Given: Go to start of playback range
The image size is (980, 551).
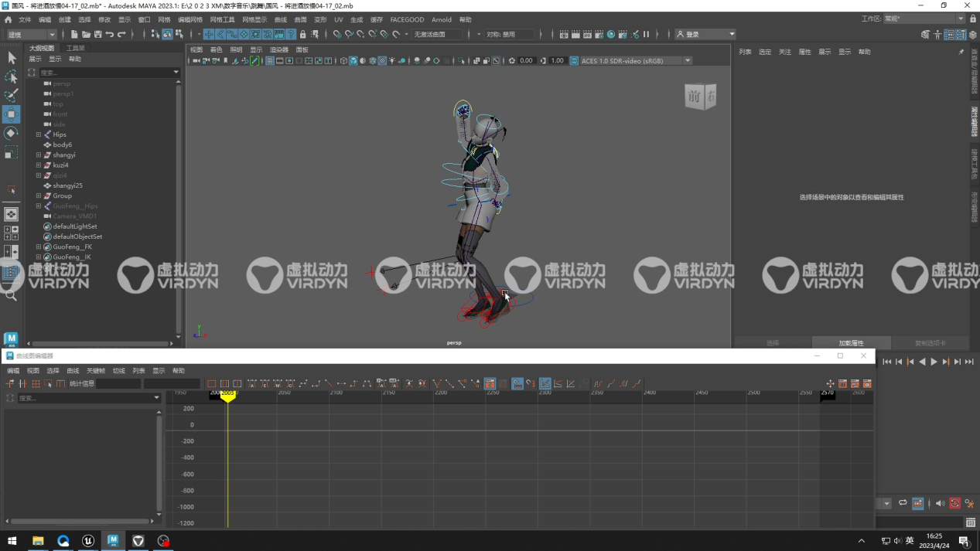Looking at the screenshot, I should pos(886,362).
